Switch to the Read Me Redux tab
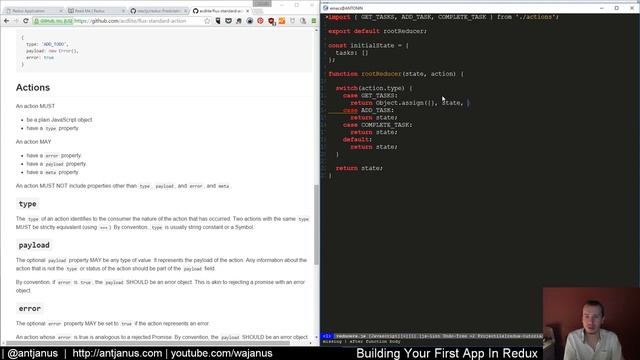640x360 pixels. pyautogui.click(x=96, y=11)
